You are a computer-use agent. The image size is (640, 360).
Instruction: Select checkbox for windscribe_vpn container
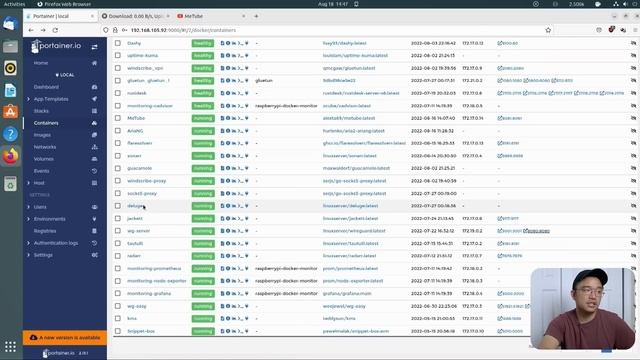click(118, 68)
